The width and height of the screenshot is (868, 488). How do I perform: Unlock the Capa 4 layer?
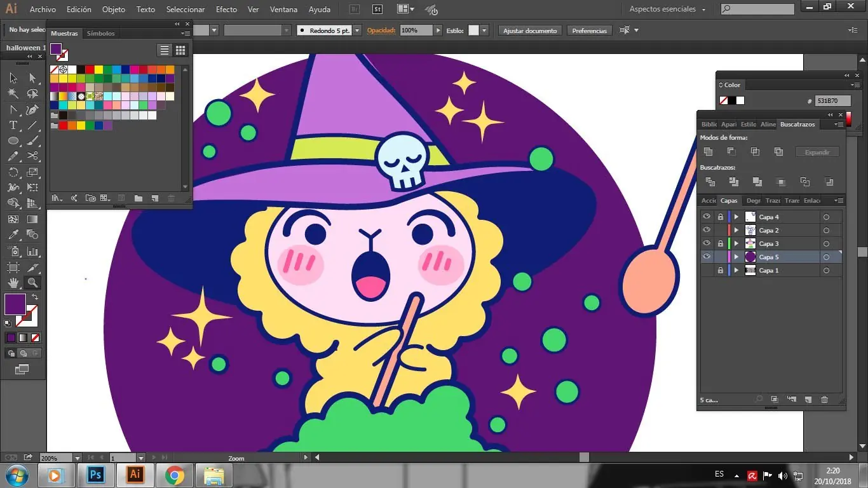pos(721,217)
